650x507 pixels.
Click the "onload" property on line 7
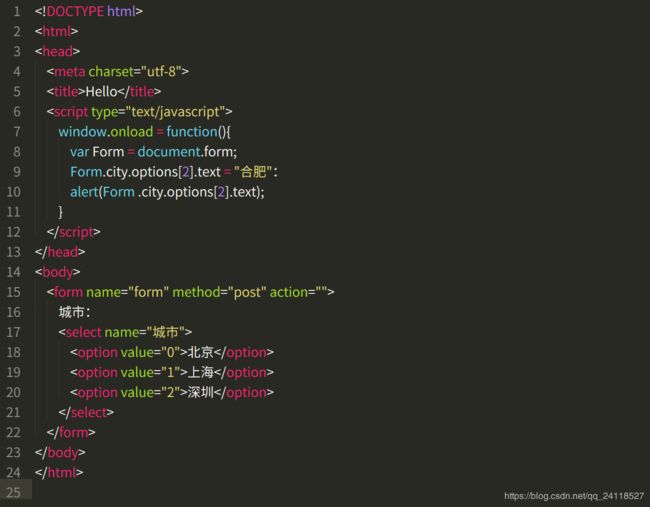(x=132, y=132)
